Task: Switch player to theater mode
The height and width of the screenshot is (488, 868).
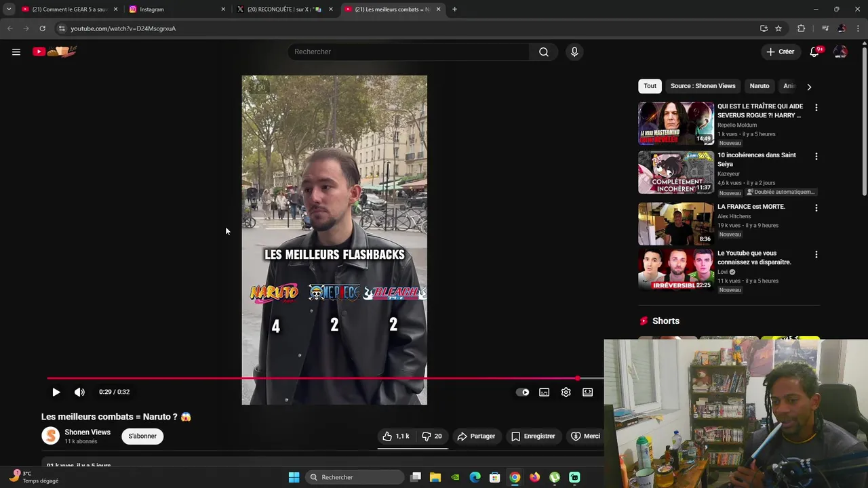Action: [x=587, y=392]
